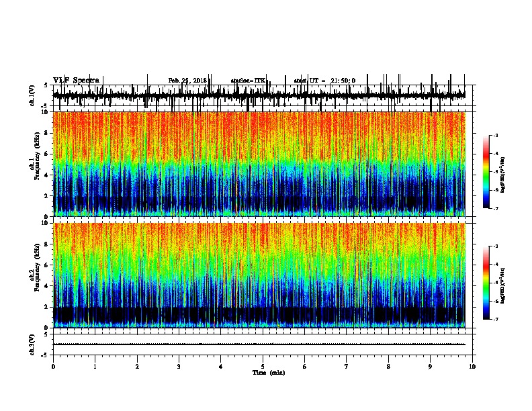The image size is (532, 411).
Task: Click the ch.3(V) axis label
Action: click(32, 345)
